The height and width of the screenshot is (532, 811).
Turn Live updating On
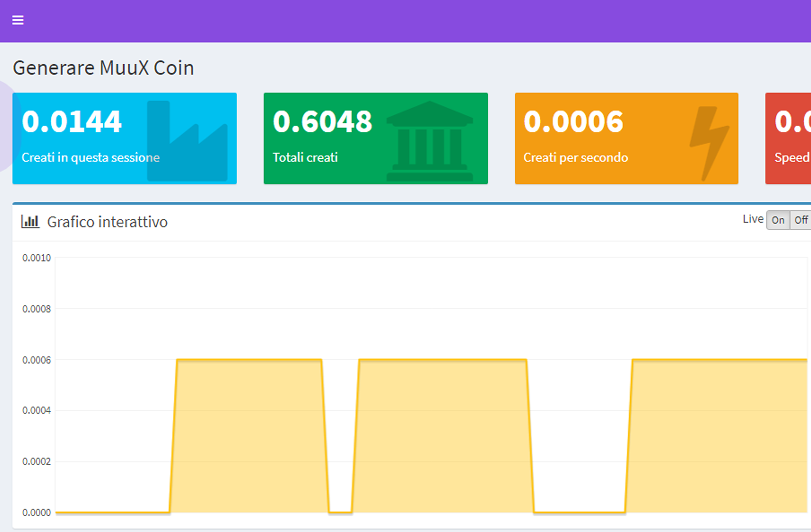point(778,220)
